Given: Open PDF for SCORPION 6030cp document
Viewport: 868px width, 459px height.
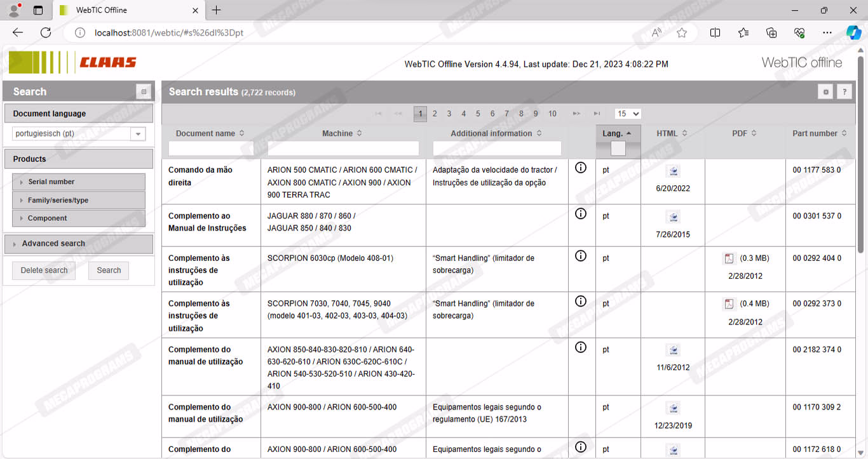Looking at the screenshot, I should (x=729, y=258).
